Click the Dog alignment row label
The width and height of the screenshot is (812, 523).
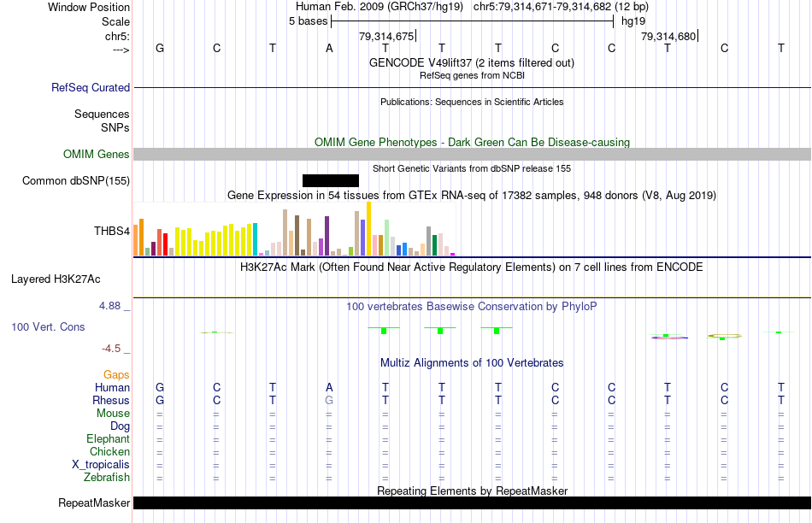point(120,426)
